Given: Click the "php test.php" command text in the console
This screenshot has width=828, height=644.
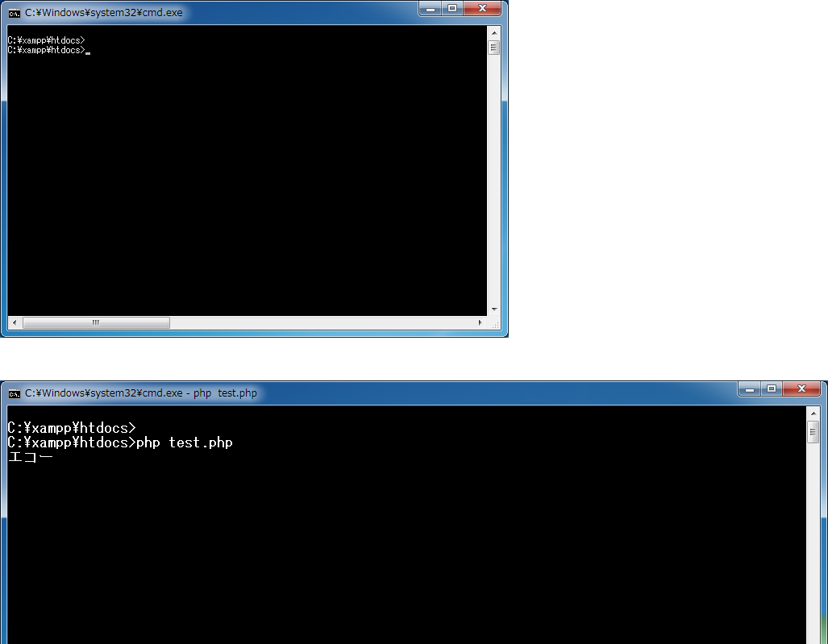Looking at the screenshot, I should 185,442.
